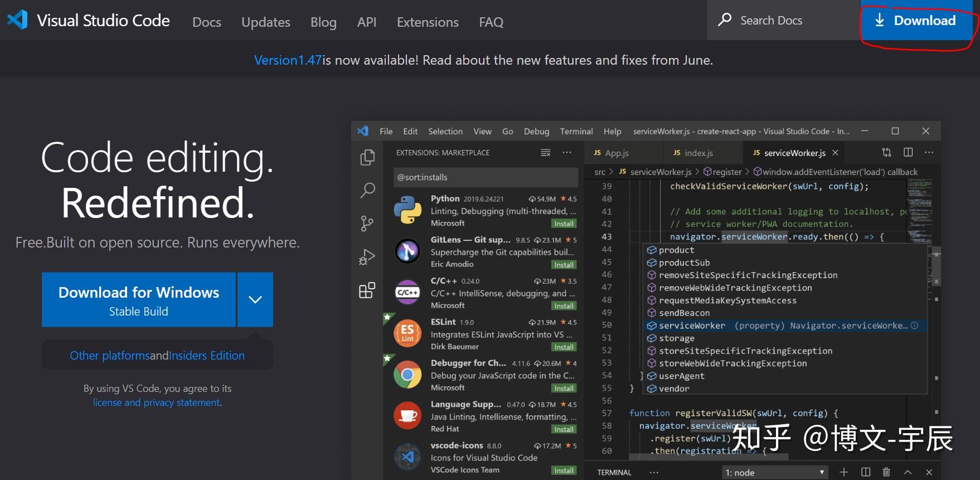Click the split editor icon
Screen dimensions: 980x480
tap(908, 152)
